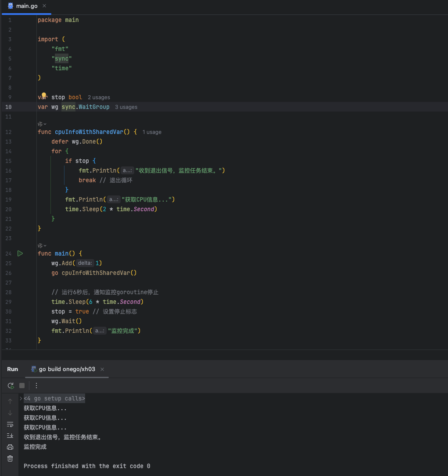Click 'Process finished with the exit code 0'
Image resolution: width=448 pixels, height=476 pixels.
[x=87, y=466]
